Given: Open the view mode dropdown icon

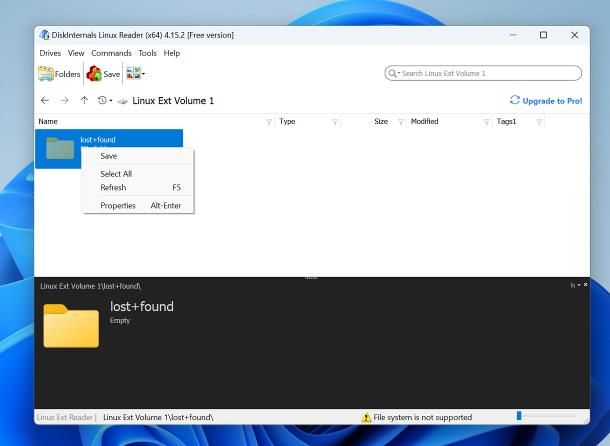Looking at the screenshot, I should 135,73.
